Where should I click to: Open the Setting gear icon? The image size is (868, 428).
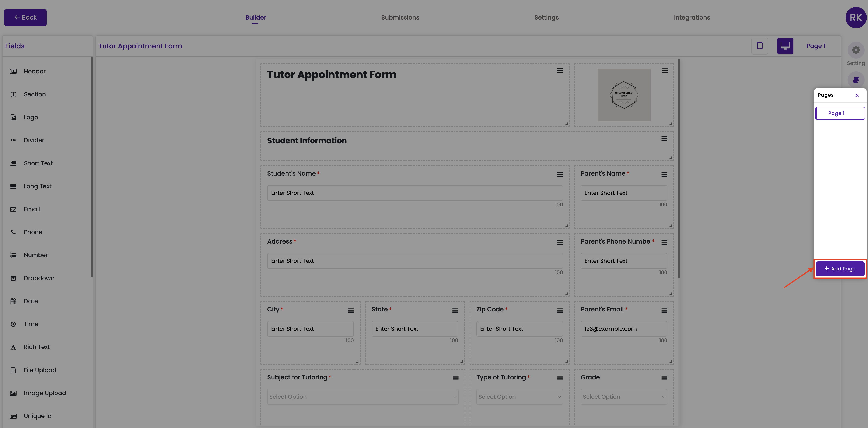[x=856, y=50]
